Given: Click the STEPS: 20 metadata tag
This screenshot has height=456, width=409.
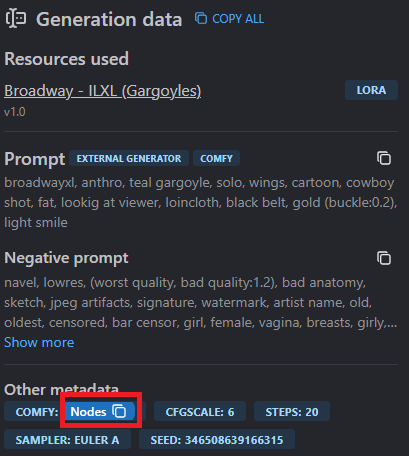Looking at the screenshot, I should point(292,411).
